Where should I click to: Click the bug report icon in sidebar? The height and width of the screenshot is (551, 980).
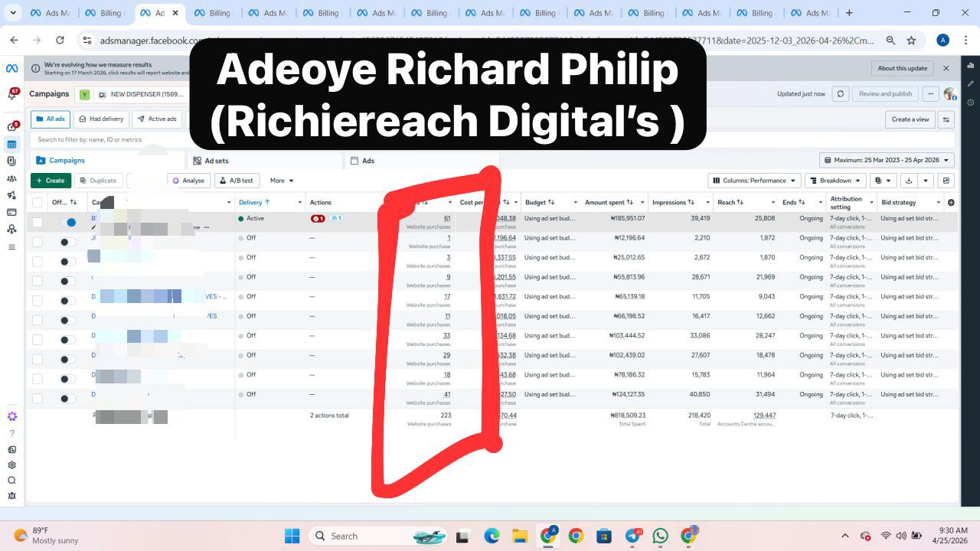[11, 496]
